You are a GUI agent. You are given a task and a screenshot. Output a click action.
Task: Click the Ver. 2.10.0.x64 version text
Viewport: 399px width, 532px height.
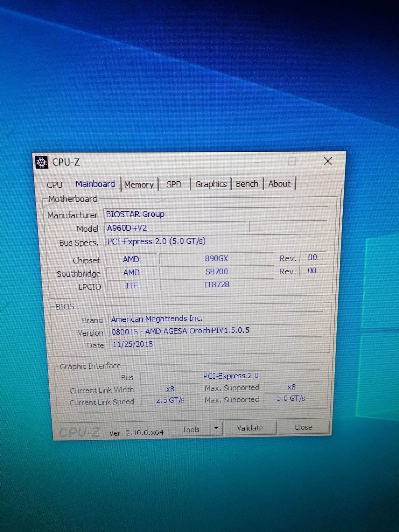[x=136, y=433]
